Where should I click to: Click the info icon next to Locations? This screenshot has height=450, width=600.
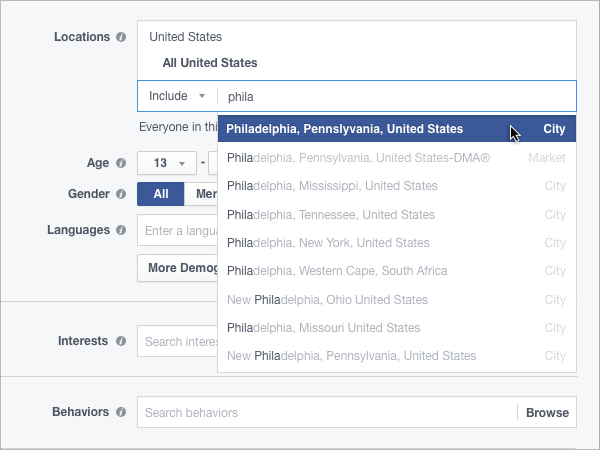121,37
